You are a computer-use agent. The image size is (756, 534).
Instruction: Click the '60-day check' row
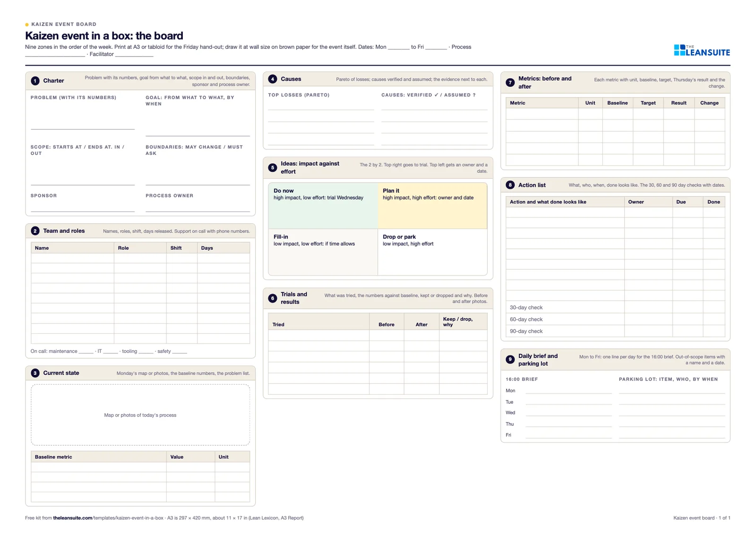(615, 319)
